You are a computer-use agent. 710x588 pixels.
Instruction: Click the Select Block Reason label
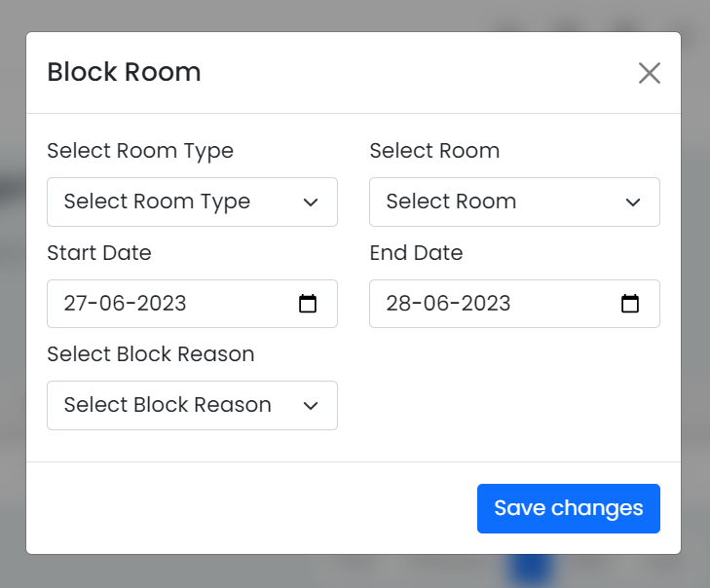(151, 354)
